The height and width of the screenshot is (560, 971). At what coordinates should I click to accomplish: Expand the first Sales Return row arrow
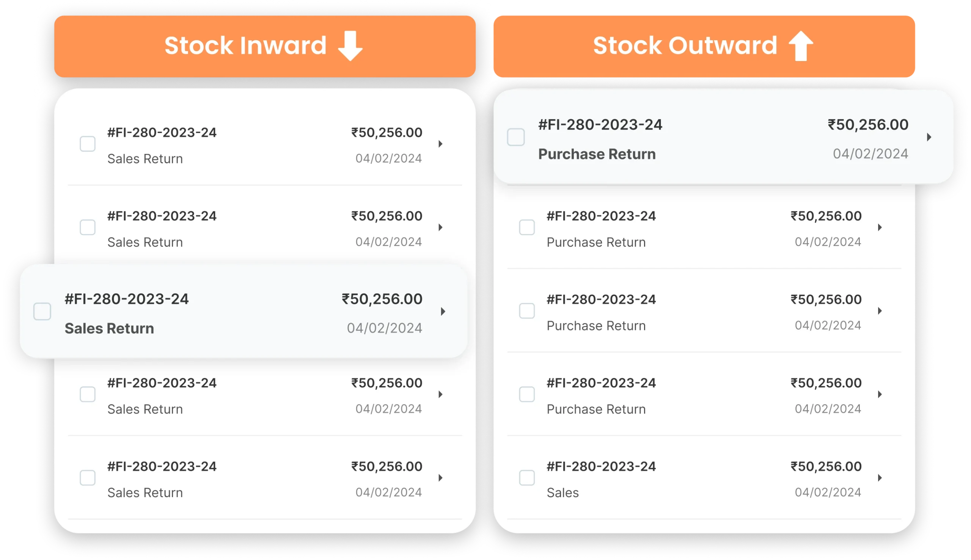point(440,144)
